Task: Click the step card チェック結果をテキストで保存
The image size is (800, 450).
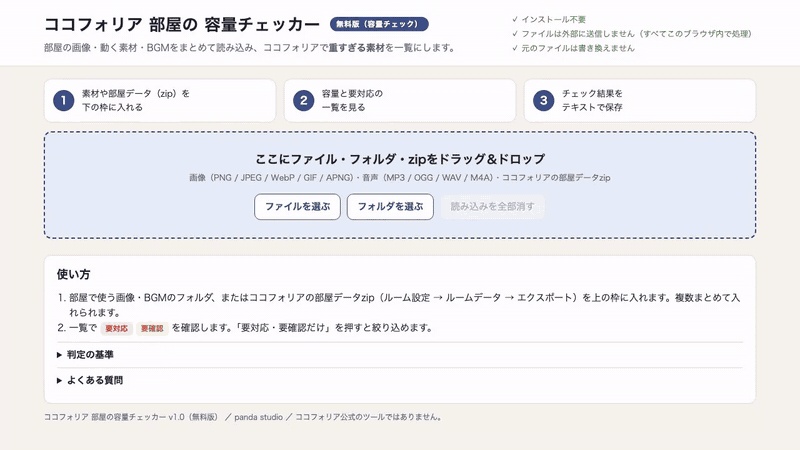Action: [x=640, y=101]
